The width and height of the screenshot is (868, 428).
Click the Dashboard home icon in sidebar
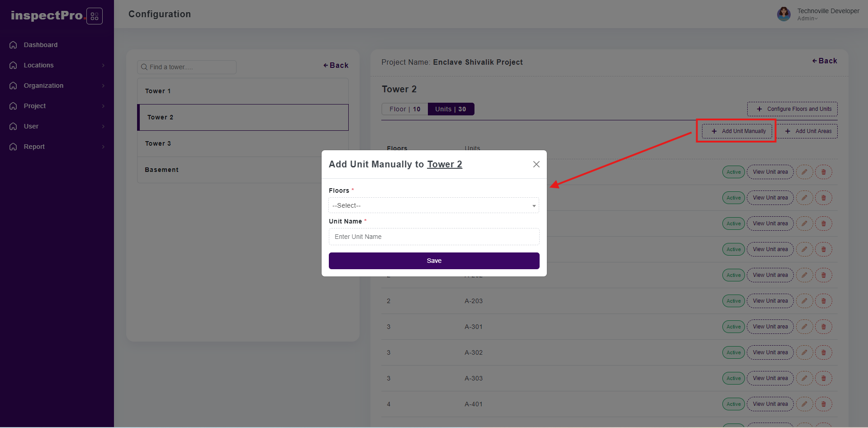(14, 45)
